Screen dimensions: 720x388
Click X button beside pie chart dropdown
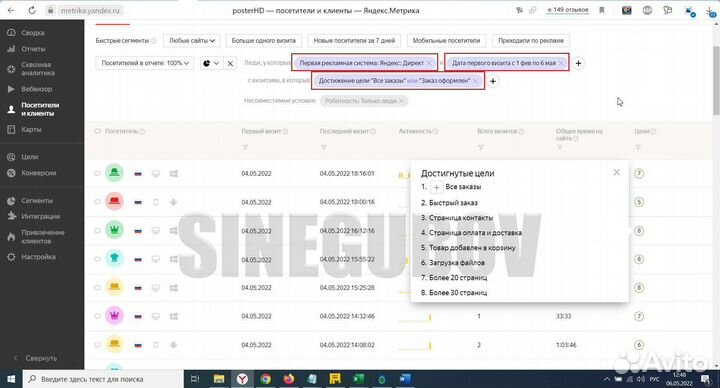pyautogui.click(x=231, y=63)
